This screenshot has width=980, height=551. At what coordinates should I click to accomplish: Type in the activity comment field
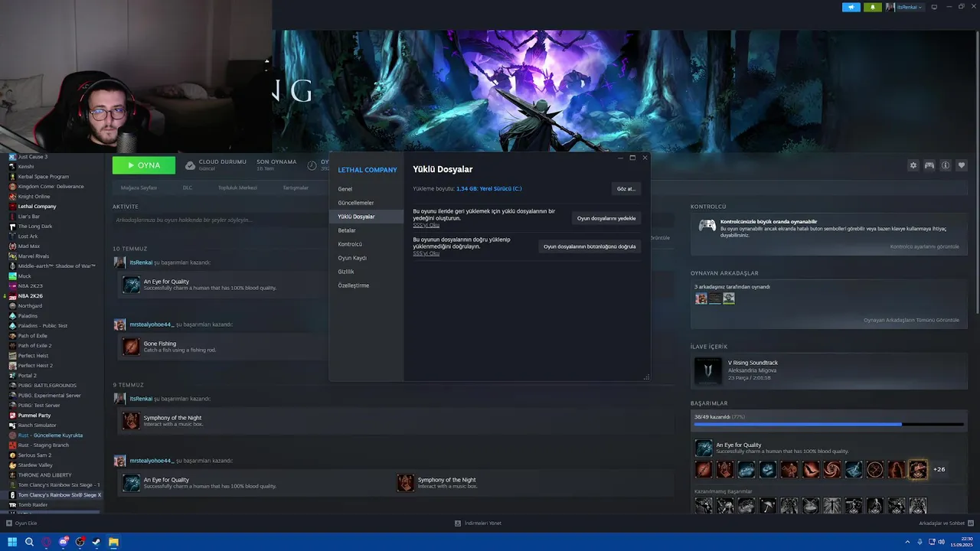click(222, 220)
